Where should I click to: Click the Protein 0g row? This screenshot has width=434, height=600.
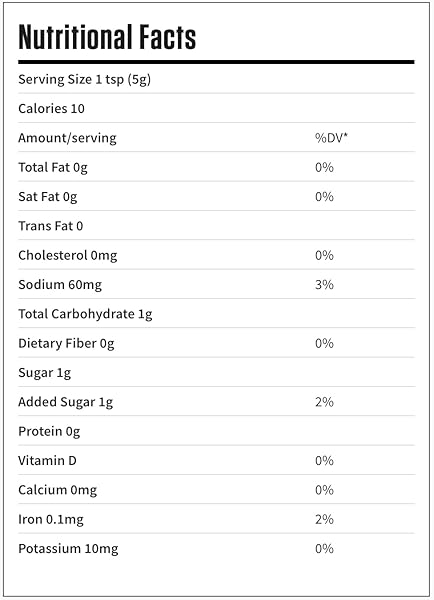tap(216, 431)
